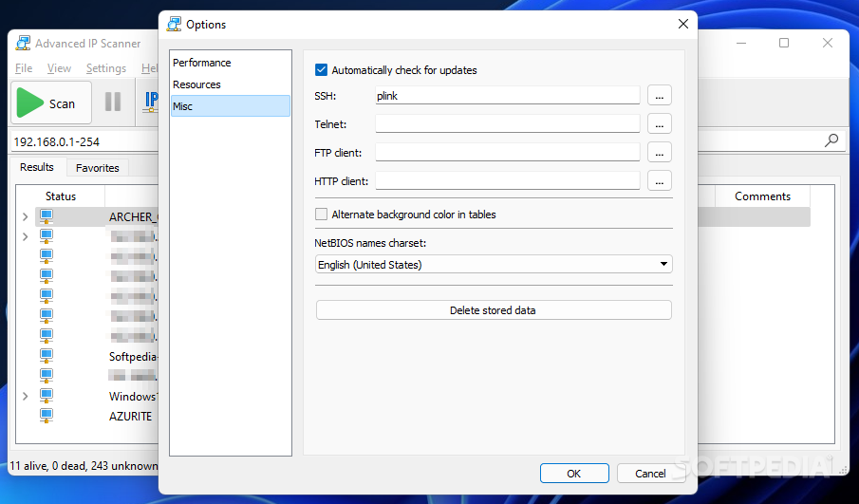Click the OK button
This screenshot has height=504, width=859.
tap(574, 474)
